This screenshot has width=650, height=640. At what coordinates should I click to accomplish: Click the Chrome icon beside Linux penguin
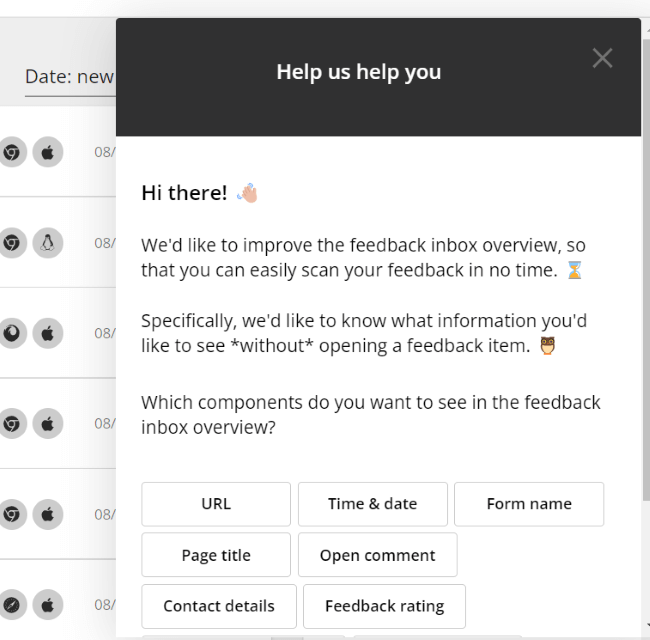click(x=11, y=242)
